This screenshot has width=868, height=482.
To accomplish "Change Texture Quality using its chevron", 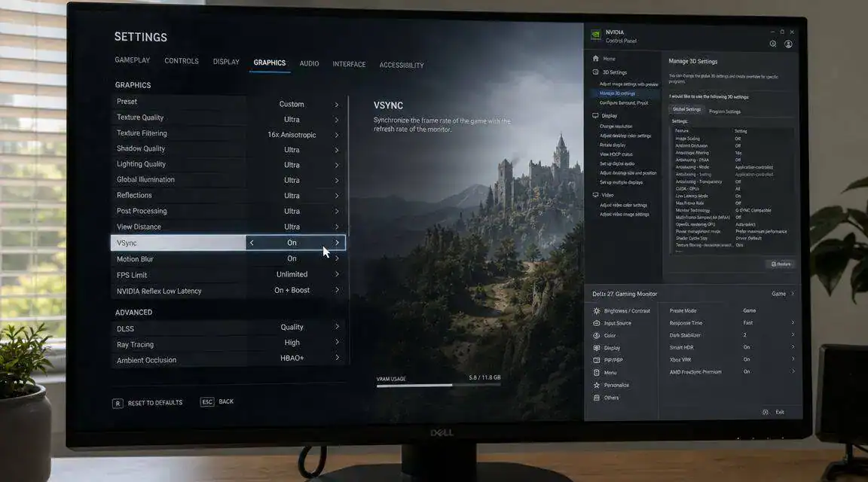I will (x=336, y=120).
